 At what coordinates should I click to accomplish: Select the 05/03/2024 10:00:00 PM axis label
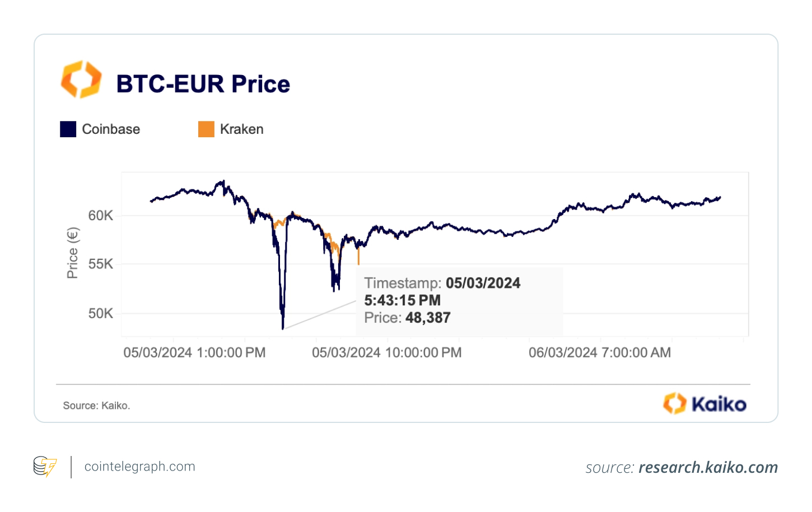coord(386,353)
